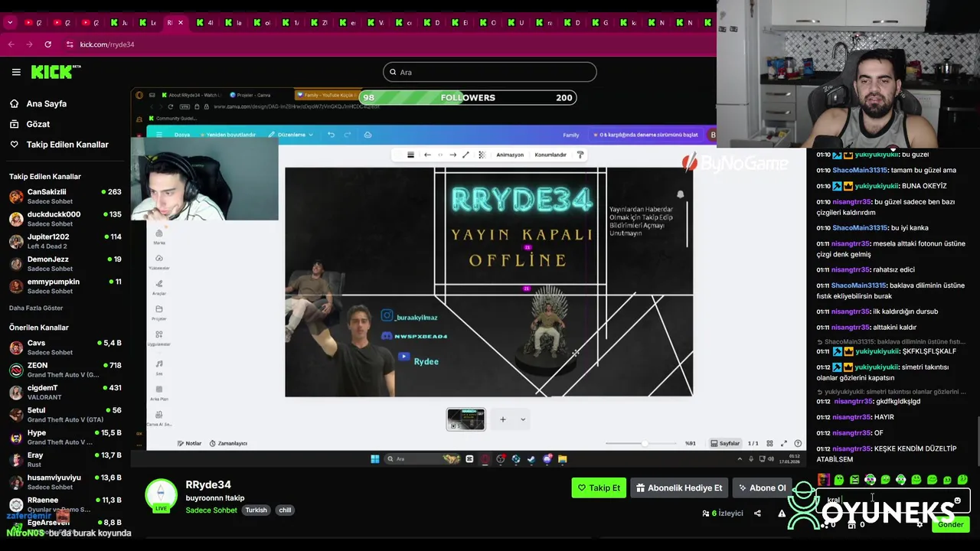Click Canva redo arrow in stream

point(348,135)
